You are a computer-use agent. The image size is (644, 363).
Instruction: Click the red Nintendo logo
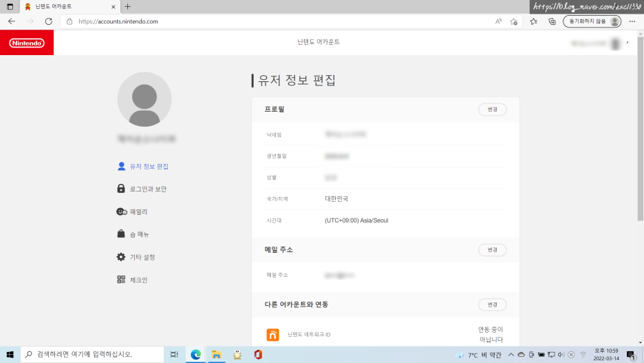27,43
